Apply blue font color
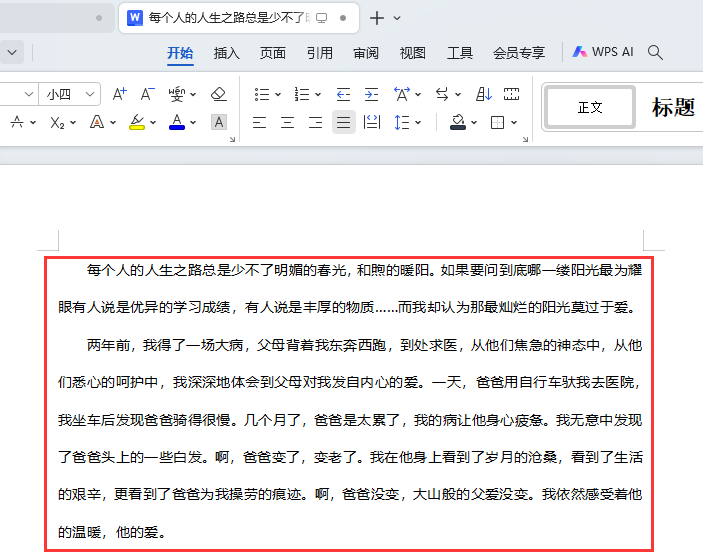The height and width of the screenshot is (559, 703). 177,122
